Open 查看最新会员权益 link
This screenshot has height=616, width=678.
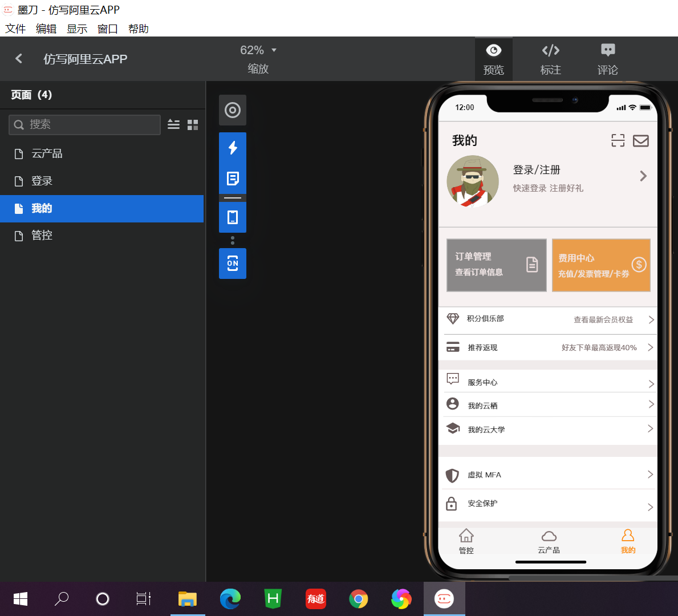pyautogui.click(x=603, y=319)
